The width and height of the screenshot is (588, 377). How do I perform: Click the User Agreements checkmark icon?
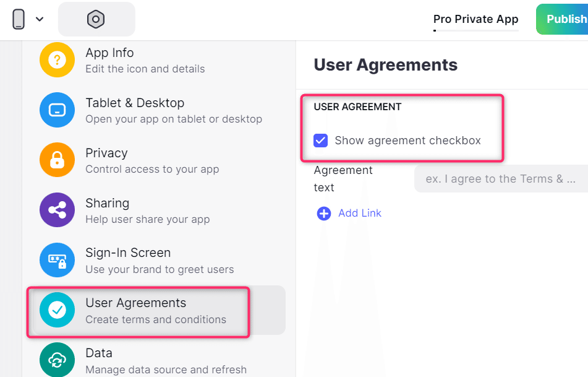[x=57, y=310]
